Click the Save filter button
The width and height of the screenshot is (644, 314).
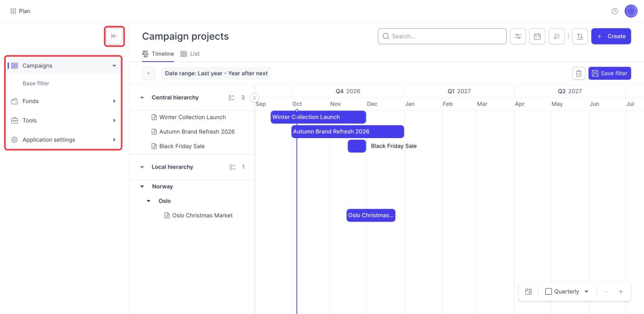coord(610,73)
